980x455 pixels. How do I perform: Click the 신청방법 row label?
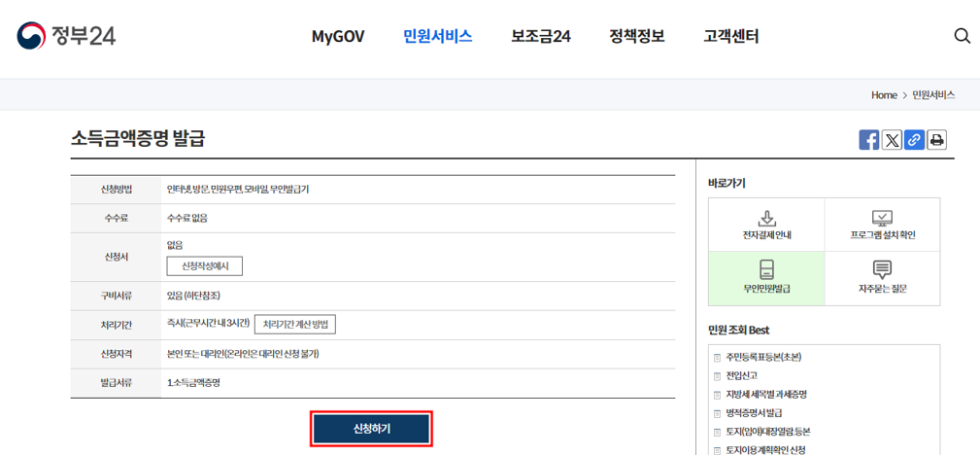coord(117,189)
